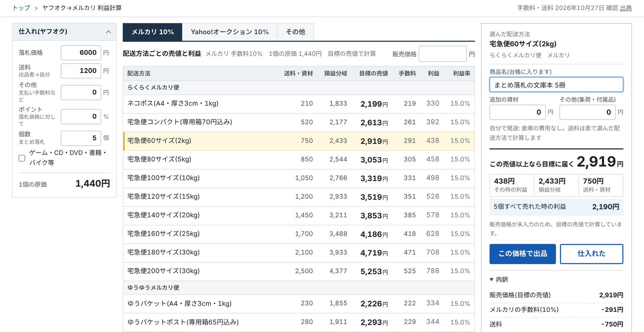Choose the 宅急便80サイズ(5kg) row
644x332 pixels.
point(299,160)
